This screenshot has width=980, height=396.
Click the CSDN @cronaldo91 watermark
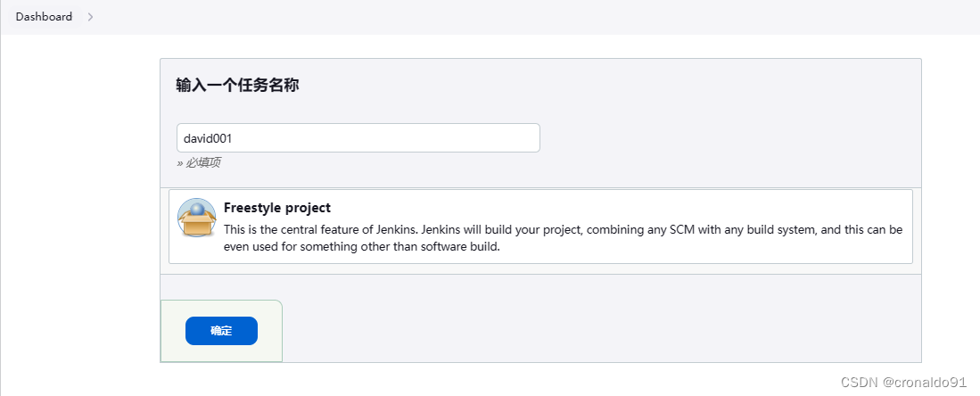click(x=903, y=383)
